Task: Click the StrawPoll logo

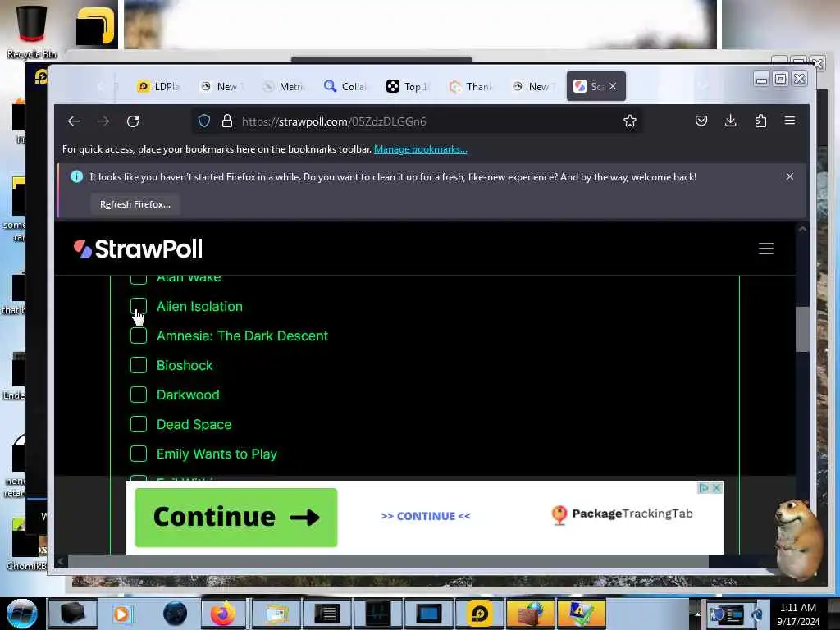Action: coord(138,249)
